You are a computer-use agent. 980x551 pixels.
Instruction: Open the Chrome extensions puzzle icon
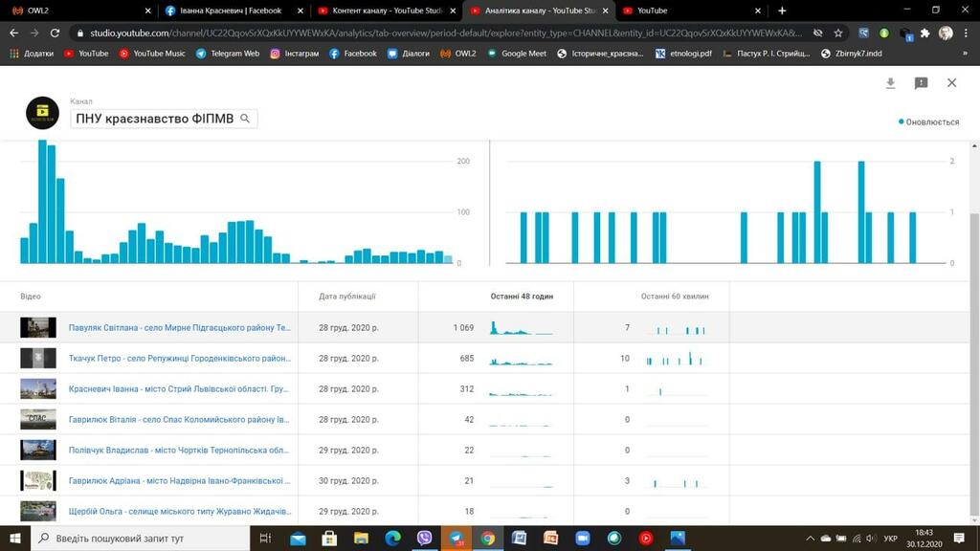click(924, 33)
